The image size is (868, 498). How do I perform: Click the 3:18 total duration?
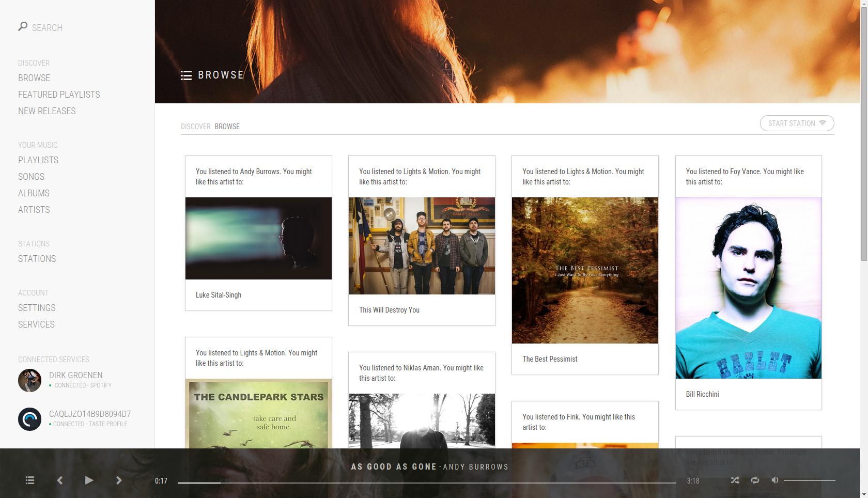coord(693,481)
